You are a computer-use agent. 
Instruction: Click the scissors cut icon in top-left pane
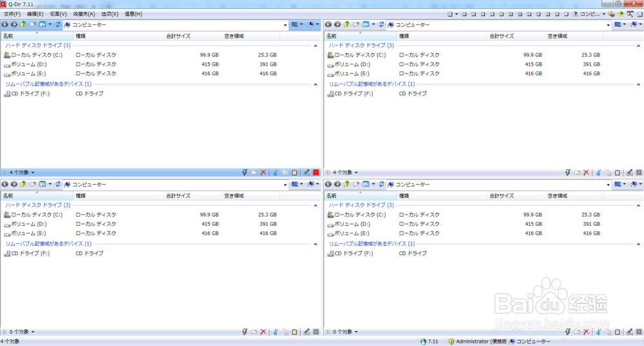276,172
